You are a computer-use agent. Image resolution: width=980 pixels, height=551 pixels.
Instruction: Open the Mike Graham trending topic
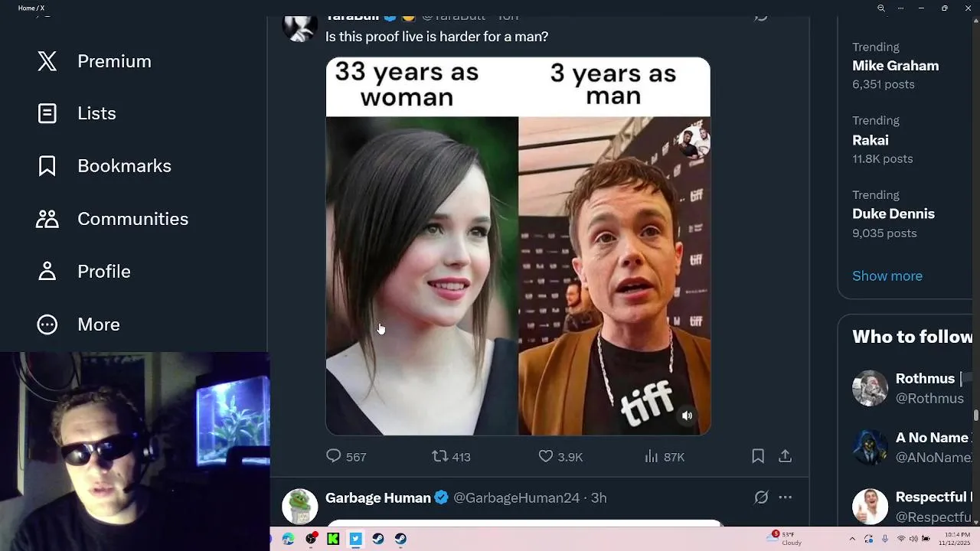(896, 66)
